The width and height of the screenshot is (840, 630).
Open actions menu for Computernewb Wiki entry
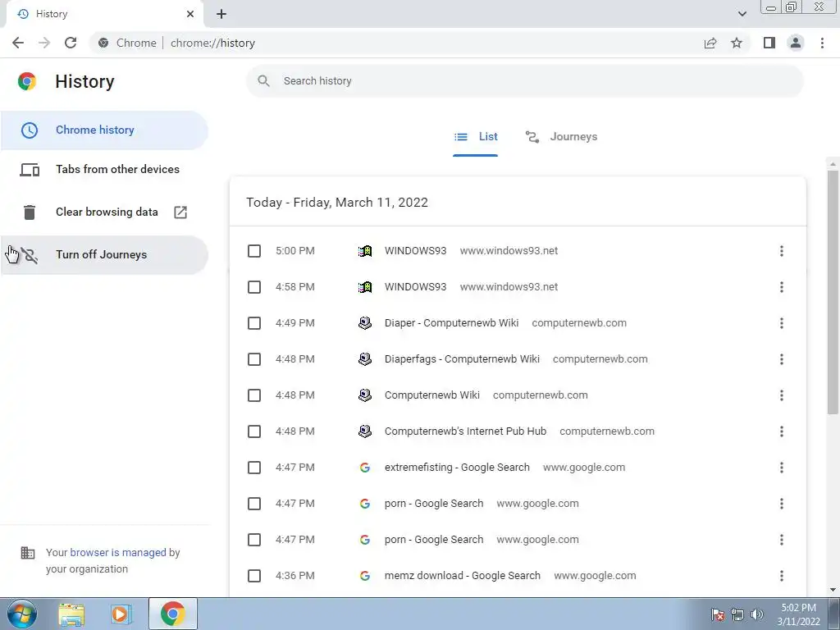coord(782,395)
